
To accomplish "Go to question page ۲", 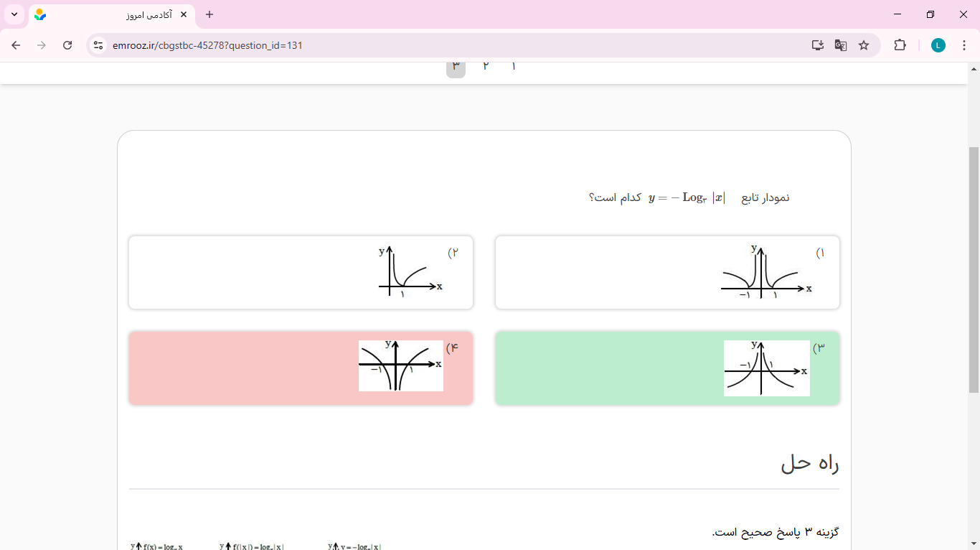I will point(486,66).
